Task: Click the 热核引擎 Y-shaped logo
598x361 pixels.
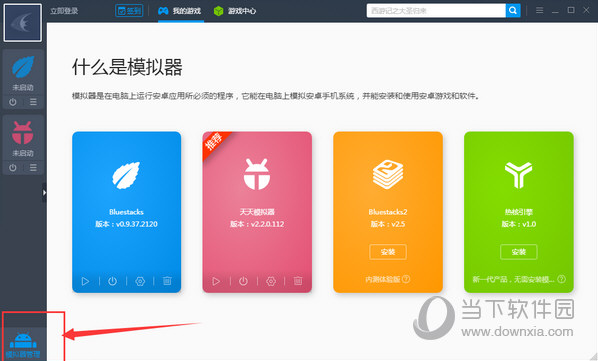Action: pos(519,175)
